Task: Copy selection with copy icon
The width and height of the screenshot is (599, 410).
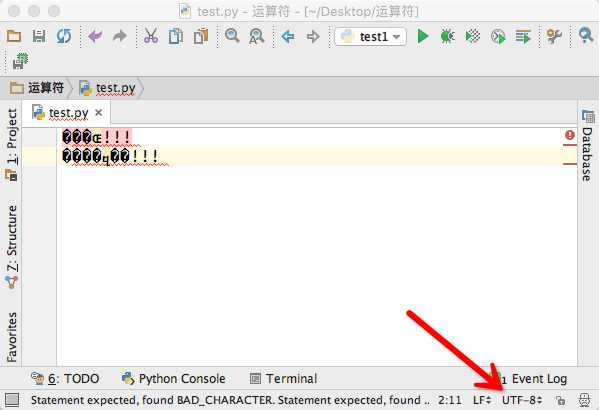Action: (x=176, y=36)
